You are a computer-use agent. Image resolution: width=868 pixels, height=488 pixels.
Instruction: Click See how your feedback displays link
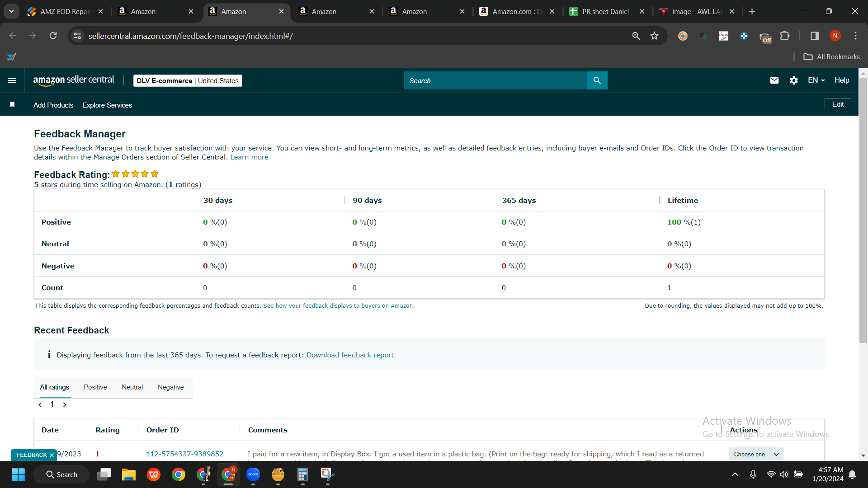(339, 306)
